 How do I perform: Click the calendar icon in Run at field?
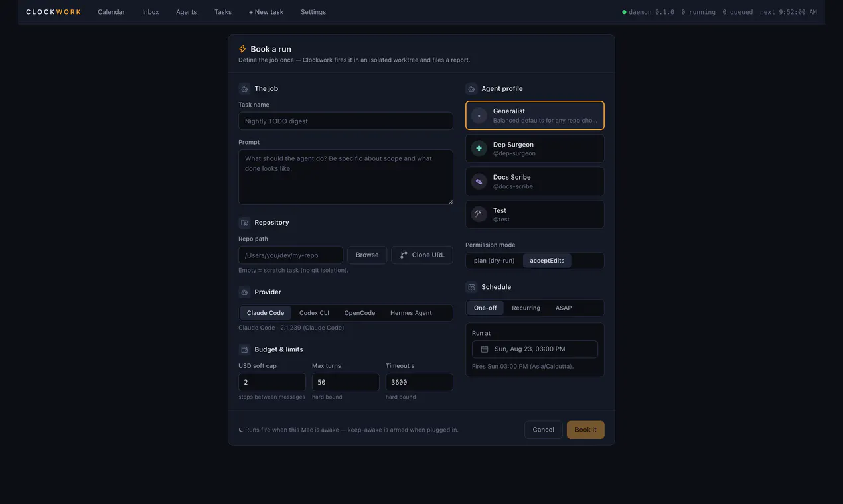pyautogui.click(x=485, y=349)
